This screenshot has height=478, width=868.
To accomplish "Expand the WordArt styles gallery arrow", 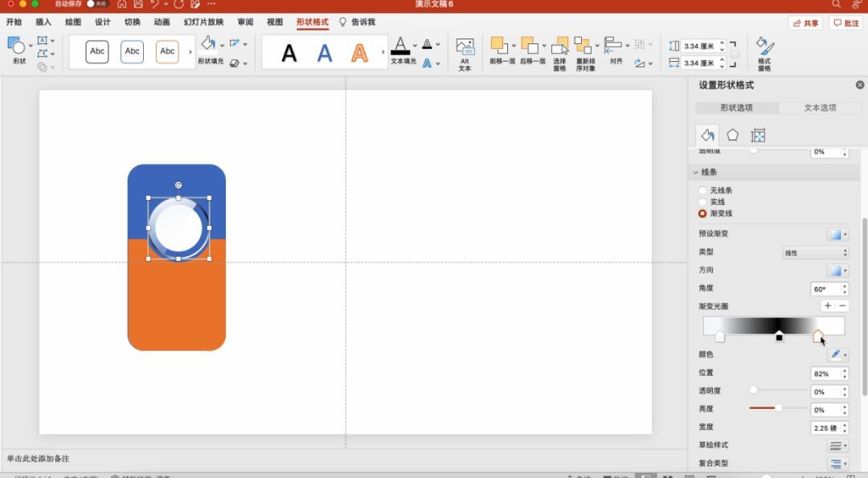I will click(383, 52).
